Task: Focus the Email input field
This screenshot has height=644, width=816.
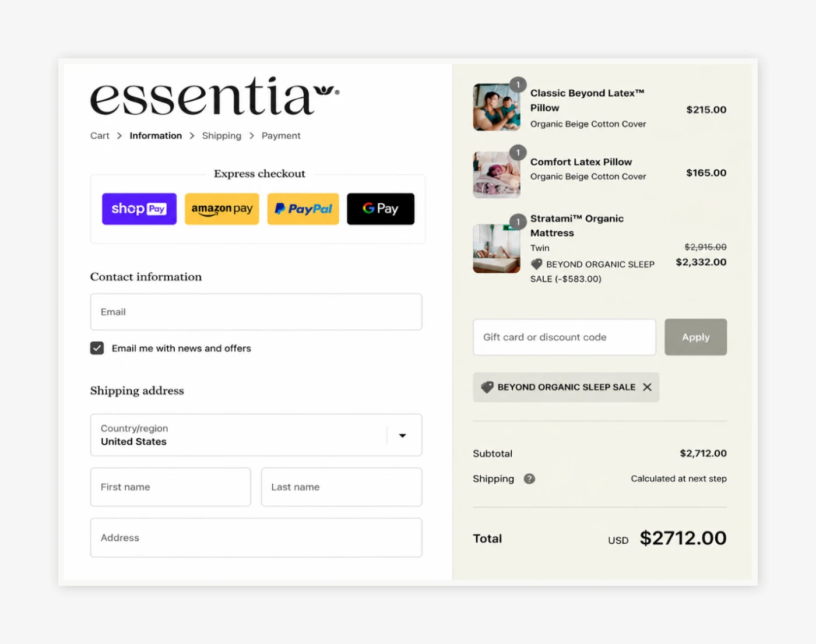Action: pos(256,312)
